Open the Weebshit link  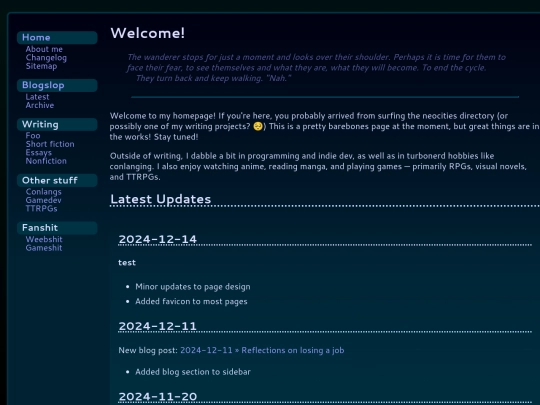tap(44, 239)
